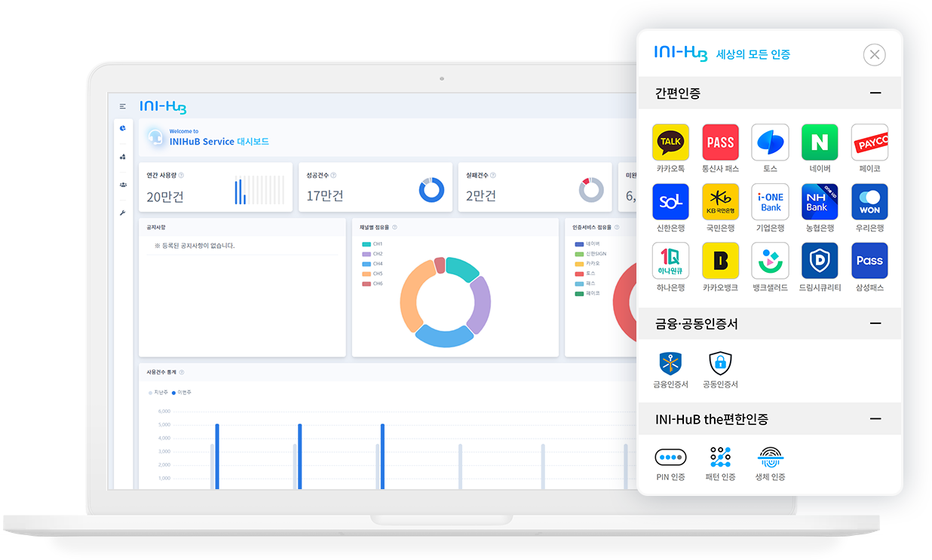The image size is (932, 560).
Task: Click the INIHuB Service 대시보드 title
Action: [x=219, y=142]
